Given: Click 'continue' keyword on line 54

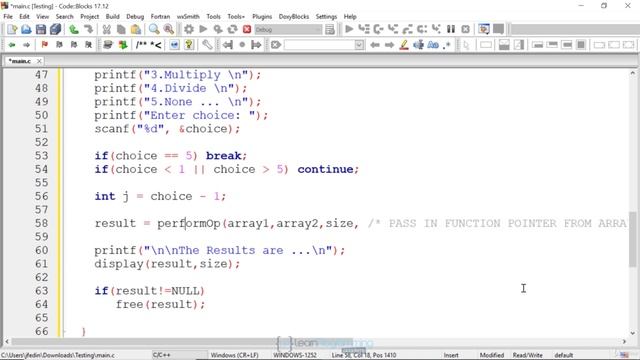Looking at the screenshot, I should (326, 169).
